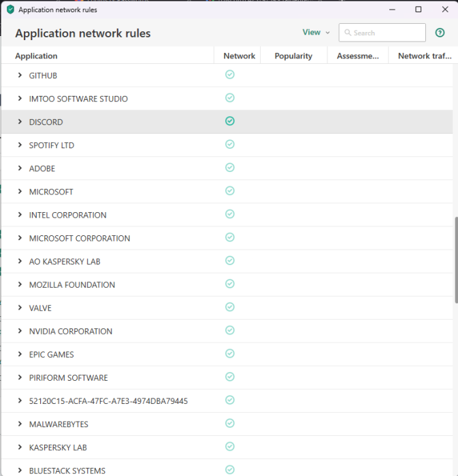Sort by Assessment column header
This screenshot has width=458, height=476.
358,56
